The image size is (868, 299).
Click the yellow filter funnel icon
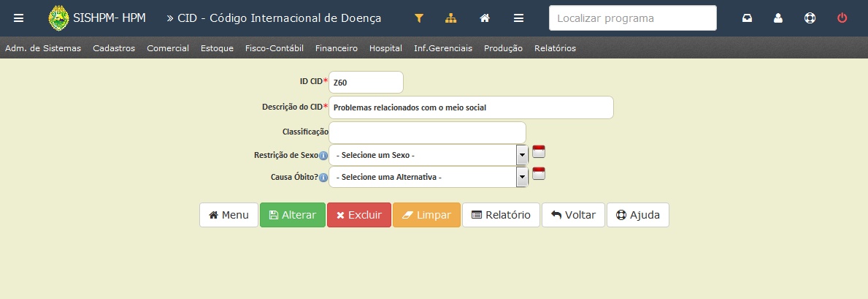pos(419,18)
